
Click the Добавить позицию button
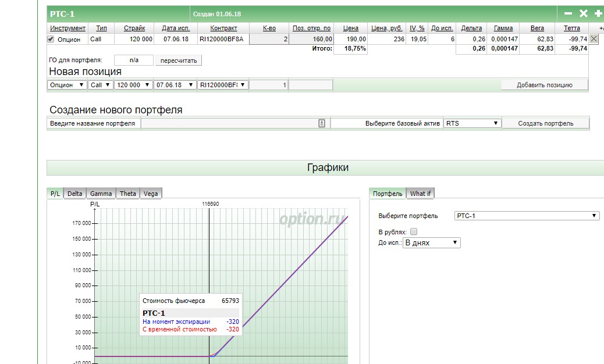click(544, 85)
